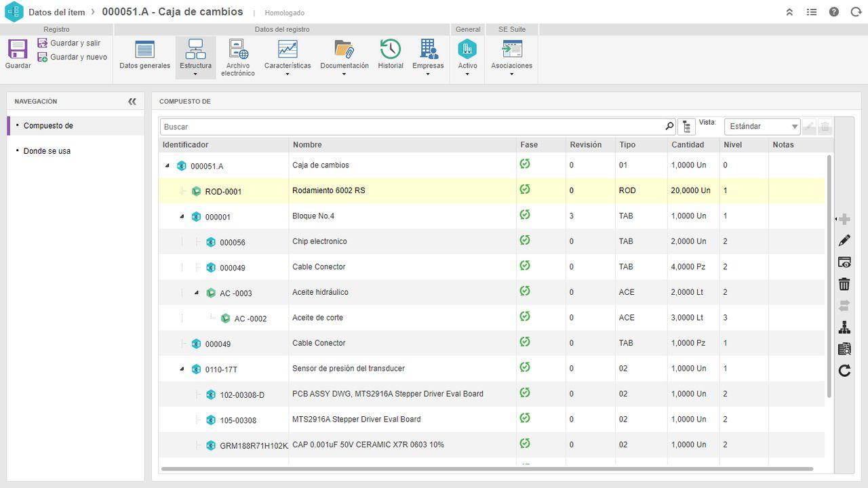Open the help question mark icon
The image size is (868, 488).
click(x=834, y=12)
